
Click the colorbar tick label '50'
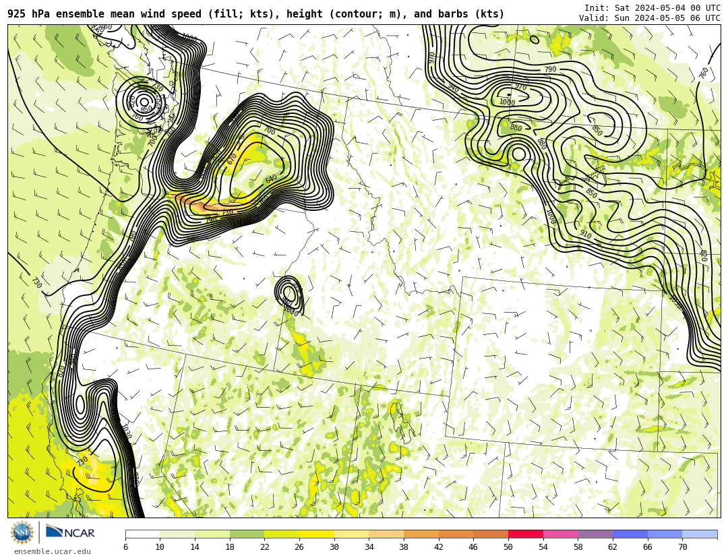coord(508,547)
